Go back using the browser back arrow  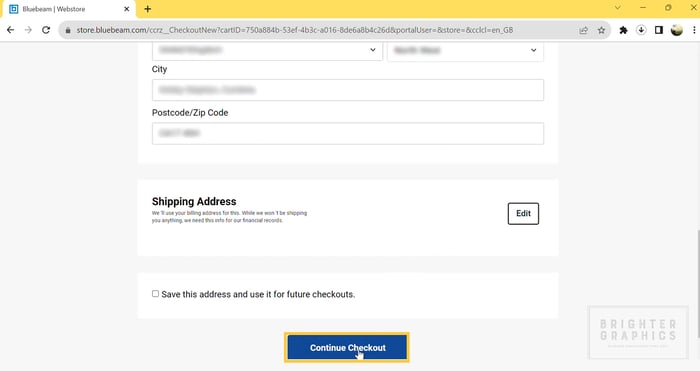point(10,30)
